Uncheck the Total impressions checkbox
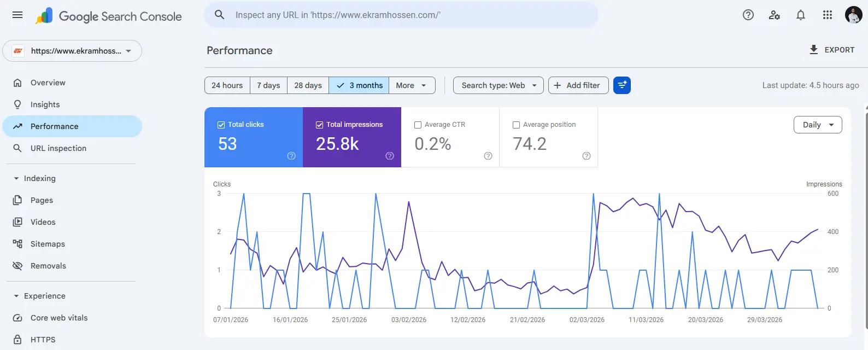 click(319, 125)
